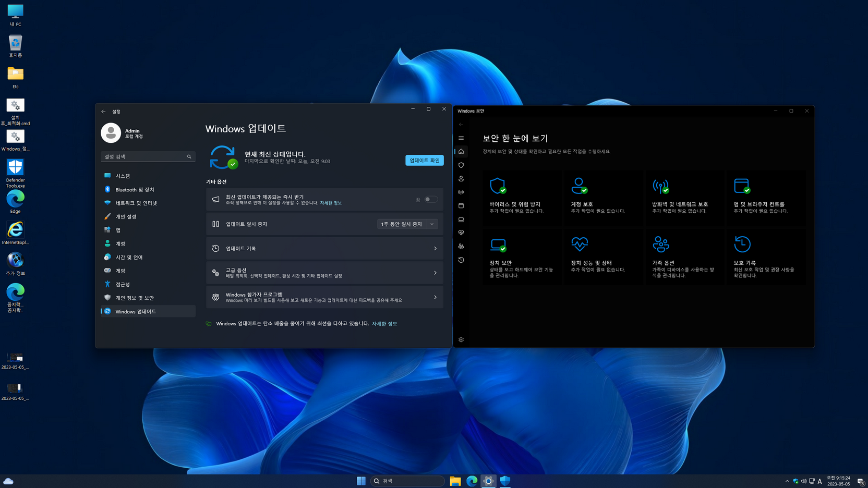Go back in the Settings window
This screenshot has height=488, width=868.
tap(103, 112)
